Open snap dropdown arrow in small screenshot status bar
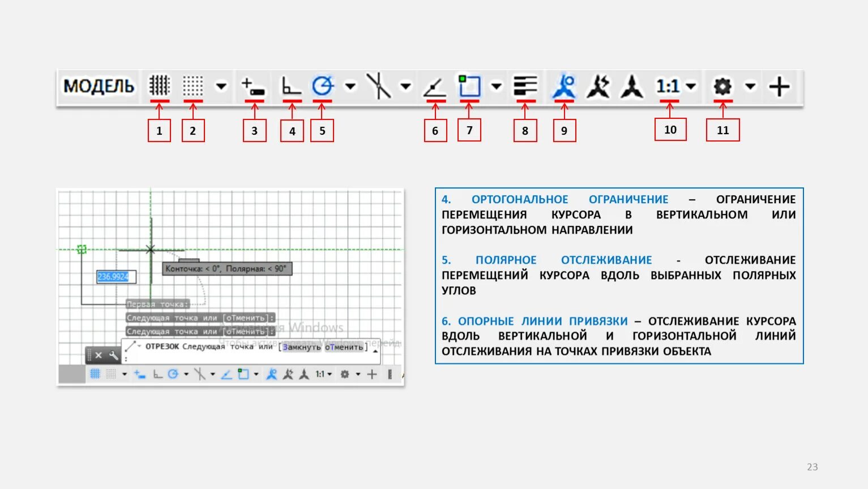Viewport: 868px width, 489px height. [x=125, y=374]
